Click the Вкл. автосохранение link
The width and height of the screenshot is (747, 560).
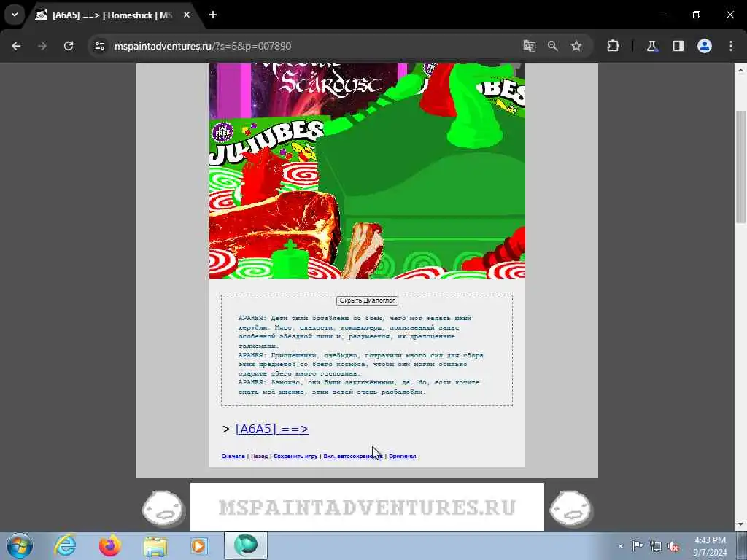pyautogui.click(x=353, y=456)
